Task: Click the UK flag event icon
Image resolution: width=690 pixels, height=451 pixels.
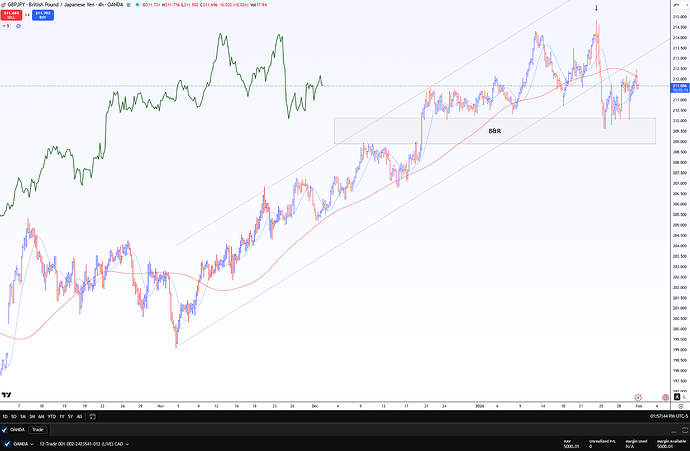Action: [x=665, y=398]
